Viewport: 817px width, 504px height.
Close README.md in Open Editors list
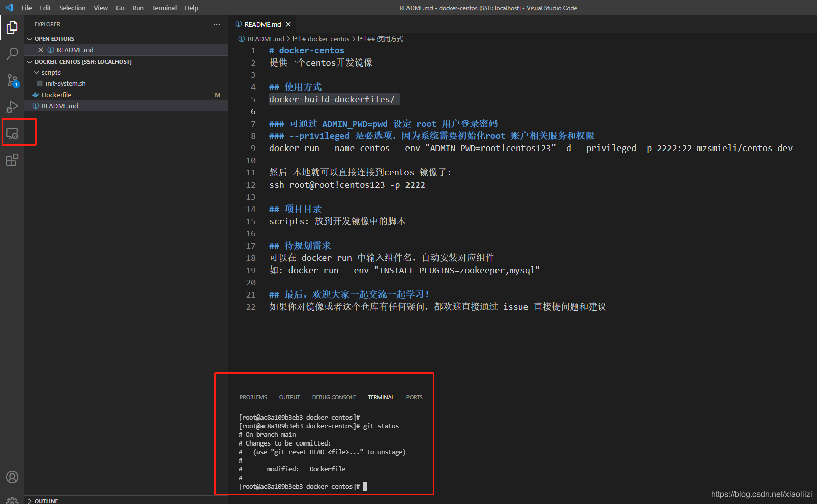pos(41,50)
